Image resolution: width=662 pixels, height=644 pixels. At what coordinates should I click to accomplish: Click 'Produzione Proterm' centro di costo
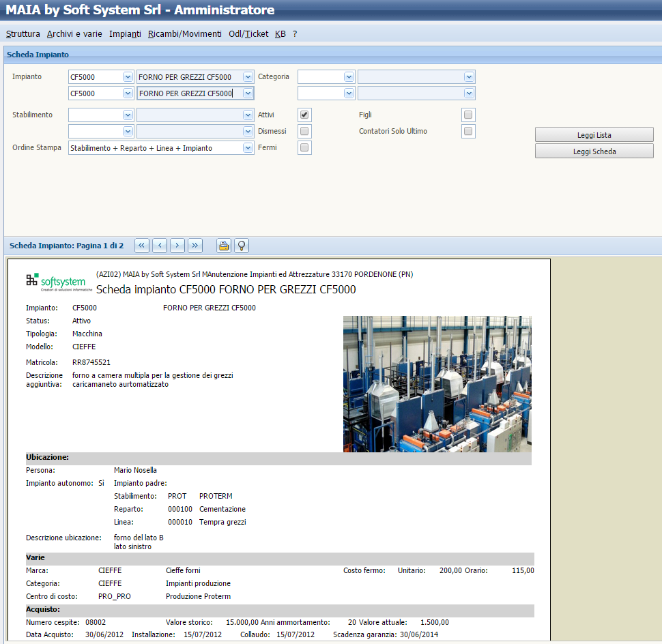pyautogui.click(x=198, y=596)
